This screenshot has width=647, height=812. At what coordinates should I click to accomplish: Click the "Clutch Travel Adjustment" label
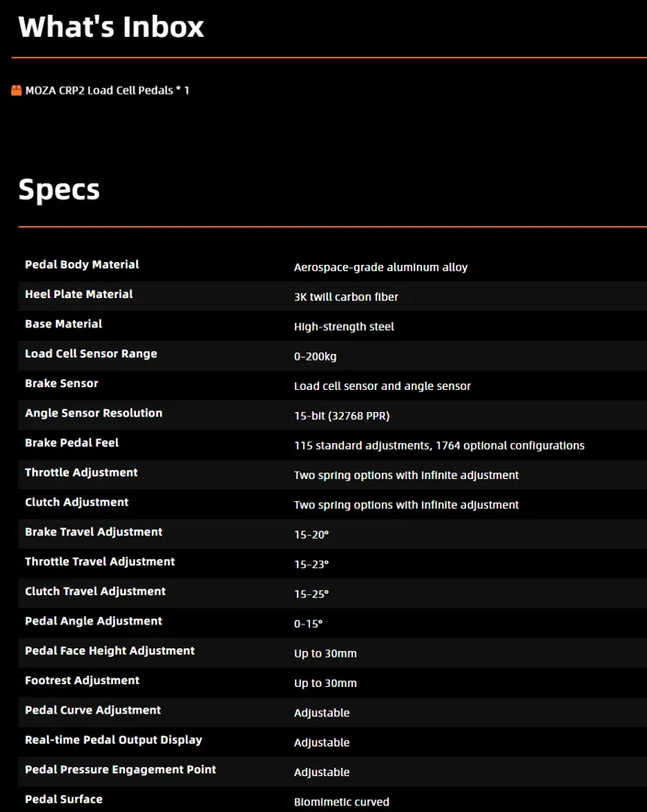96,591
